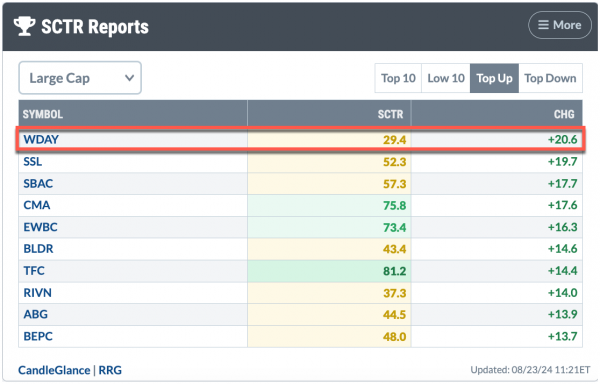This screenshot has height=384, width=600.
Task: Open the CMA symbol link
Action: click(37, 205)
